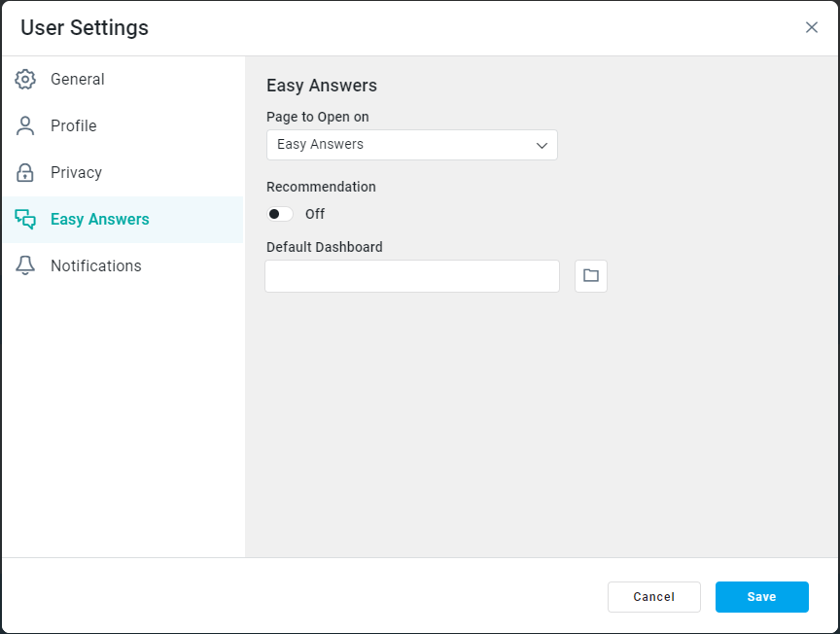This screenshot has width=840, height=634.
Task: Go to the Privacy settings section
Action: 76,173
